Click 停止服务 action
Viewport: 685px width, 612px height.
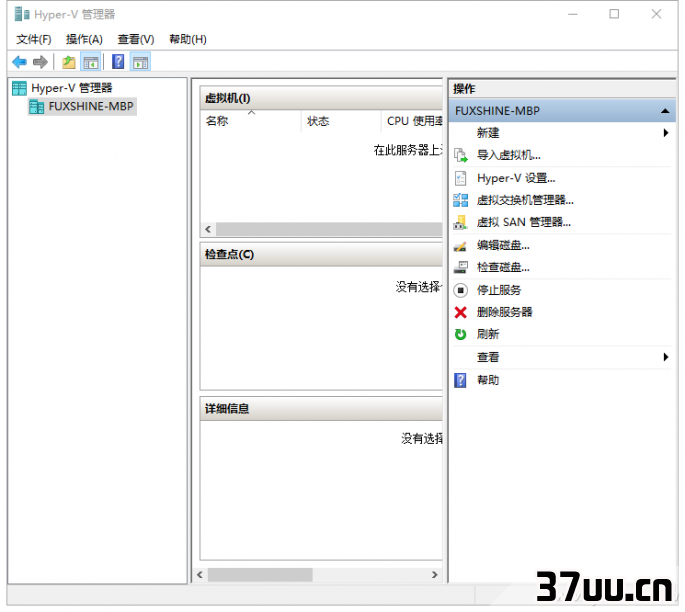499,290
